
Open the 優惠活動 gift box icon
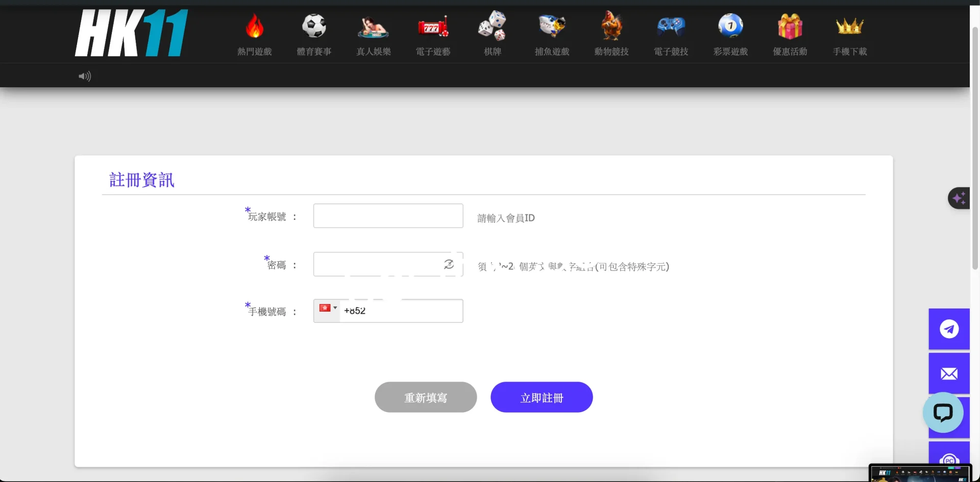pyautogui.click(x=790, y=26)
